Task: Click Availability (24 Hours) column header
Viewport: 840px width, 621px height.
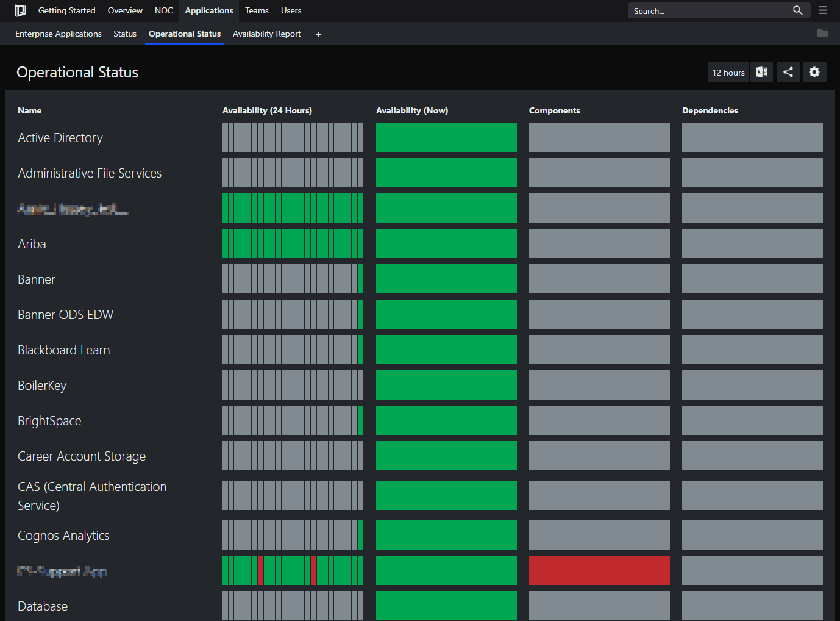Action: point(267,110)
